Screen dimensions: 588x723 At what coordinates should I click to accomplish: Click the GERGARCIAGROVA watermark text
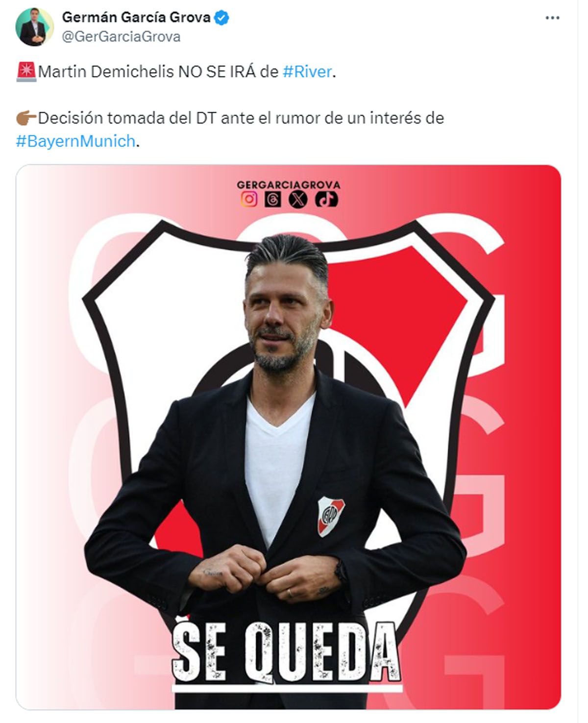[289, 185]
